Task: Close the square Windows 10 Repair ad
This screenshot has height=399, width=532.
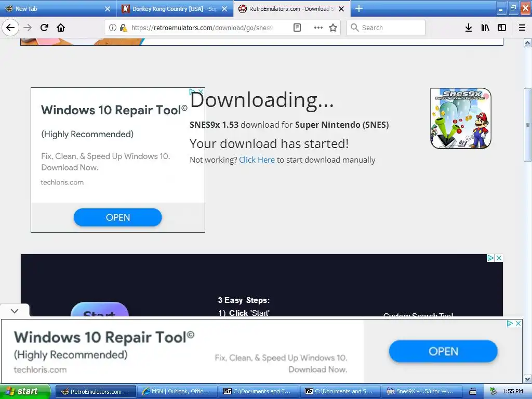Action: click(x=201, y=91)
